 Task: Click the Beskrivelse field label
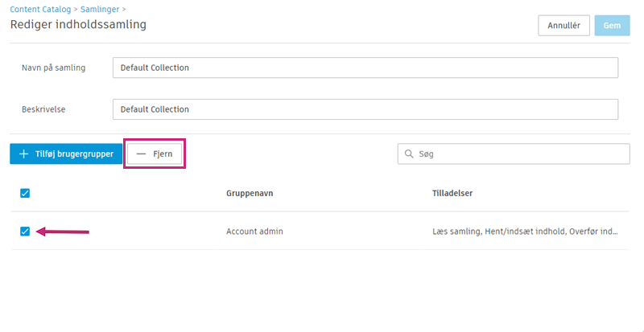pyautogui.click(x=43, y=109)
